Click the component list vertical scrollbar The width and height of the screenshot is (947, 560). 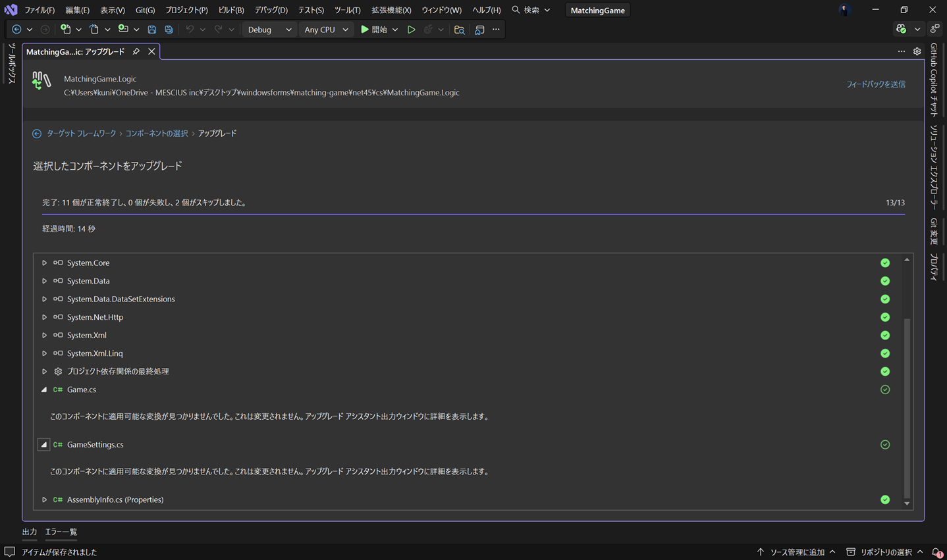907,408
